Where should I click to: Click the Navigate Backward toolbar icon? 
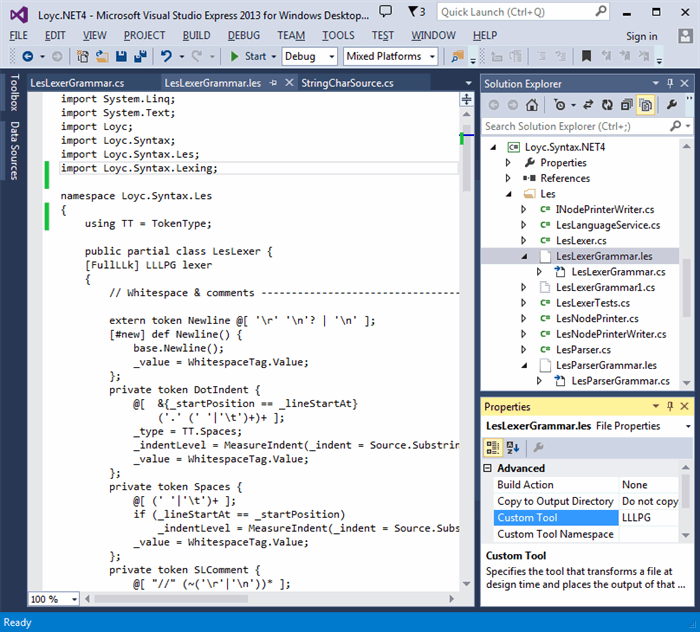tap(28, 56)
